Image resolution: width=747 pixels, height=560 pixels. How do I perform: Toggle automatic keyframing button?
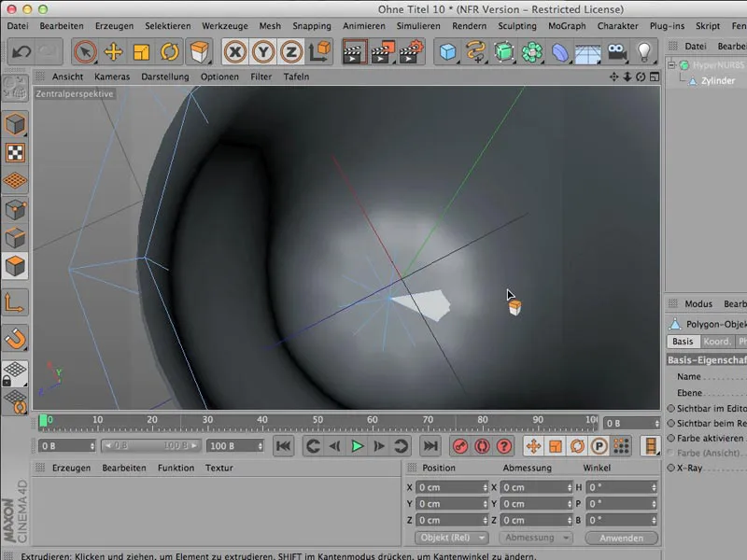point(482,446)
